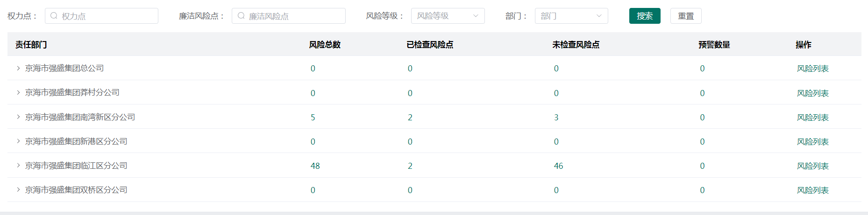The width and height of the screenshot is (868, 215).
Task: Open the 风险等级 dropdown
Action: click(448, 16)
